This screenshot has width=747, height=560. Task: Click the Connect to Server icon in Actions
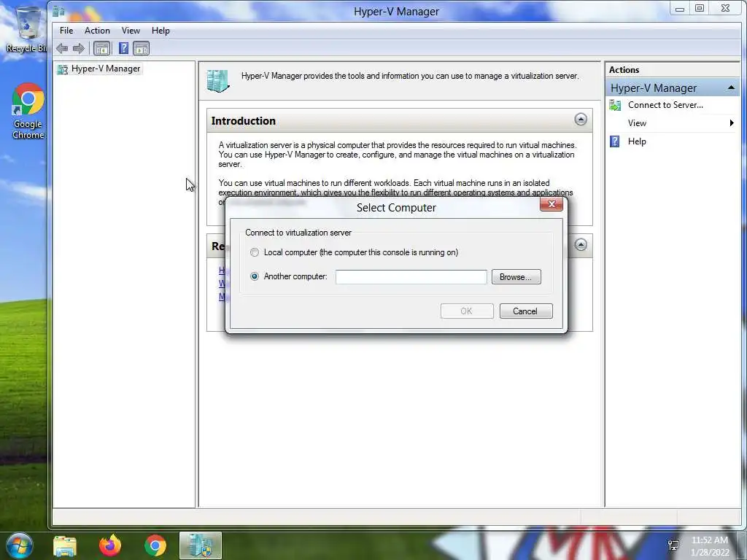click(x=615, y=105)
